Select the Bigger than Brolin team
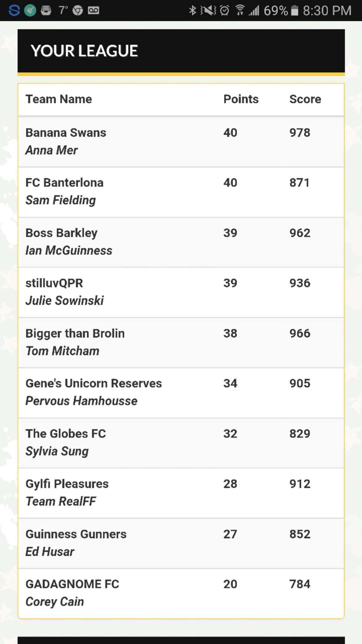This screenshot has width=362, height=644. pos(181,342)
